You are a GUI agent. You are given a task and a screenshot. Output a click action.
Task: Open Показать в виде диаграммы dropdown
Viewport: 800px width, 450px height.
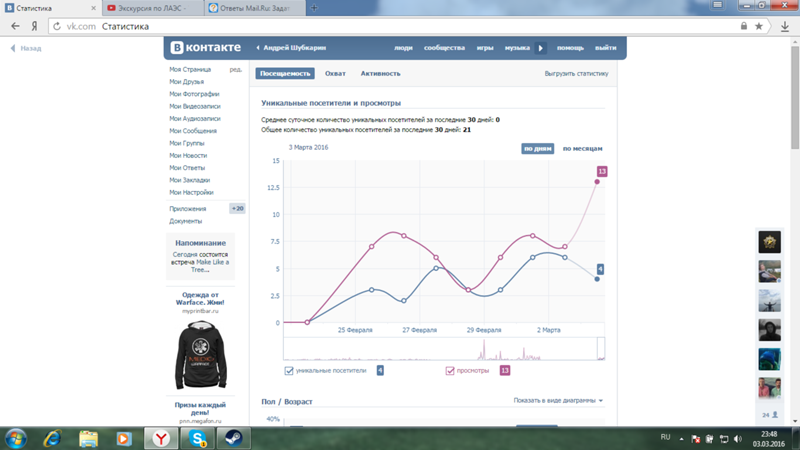[x=558, y=401]
